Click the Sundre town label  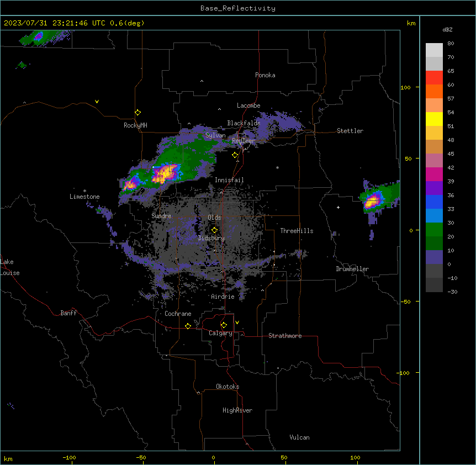coord(161,216)
